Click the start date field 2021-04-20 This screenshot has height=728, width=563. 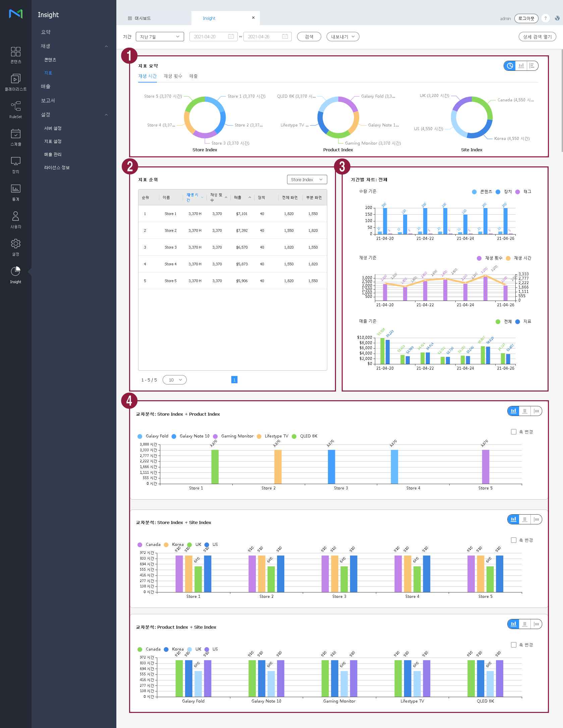(213, 37)
